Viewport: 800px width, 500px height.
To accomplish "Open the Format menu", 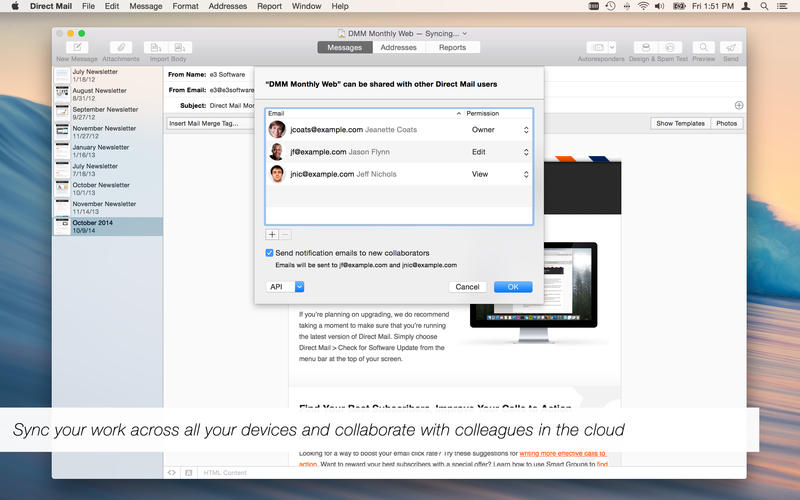I will tap(185, 6).
